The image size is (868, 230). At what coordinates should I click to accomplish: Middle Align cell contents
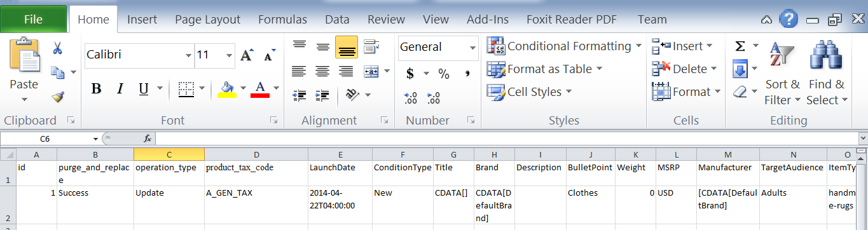pyautogui.click(x=323, y=46)
